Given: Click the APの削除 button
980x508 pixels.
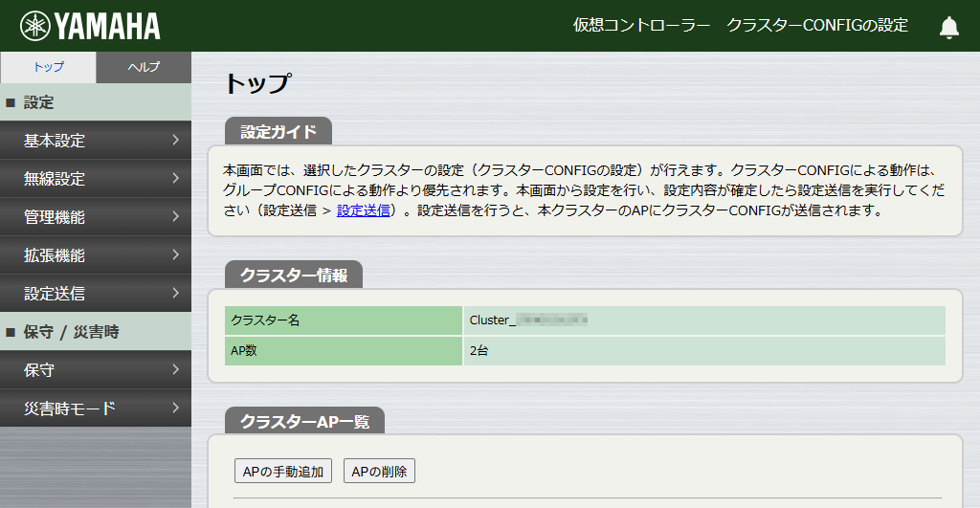Looking at the screenshot, I should pos(379,471).
